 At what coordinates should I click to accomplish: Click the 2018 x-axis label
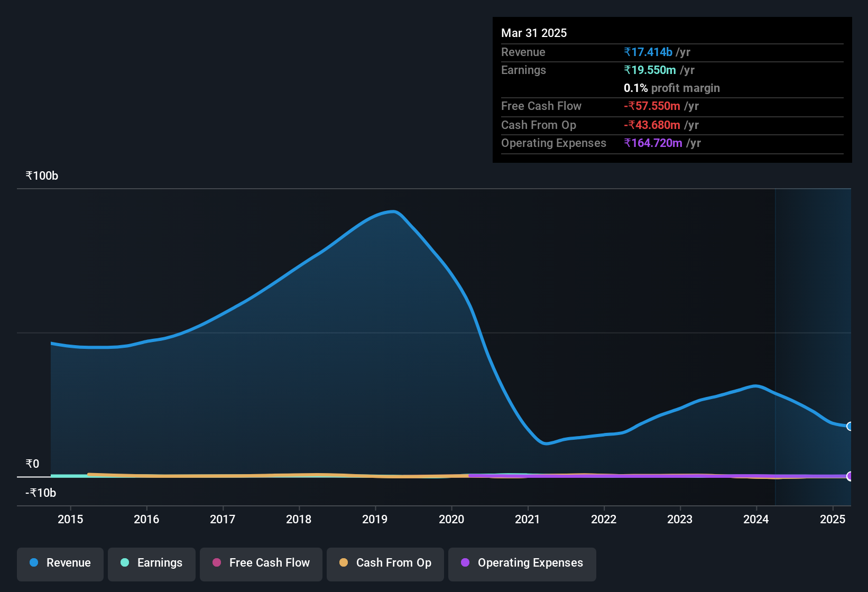point(299,519)
